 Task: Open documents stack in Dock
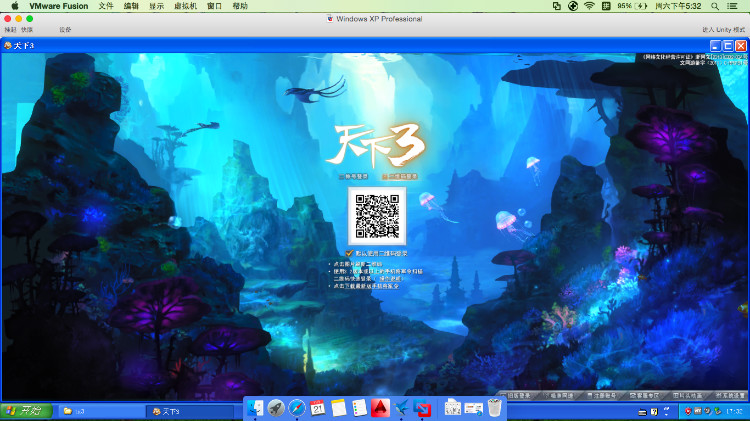pyautogui.click(x=452, y=408)
